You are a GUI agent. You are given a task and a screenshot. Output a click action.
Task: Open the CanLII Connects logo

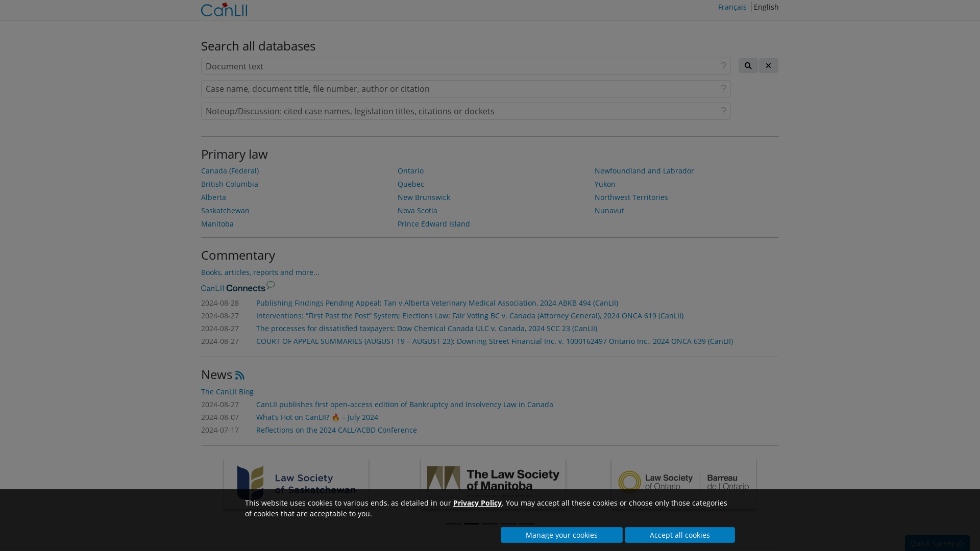238,287
